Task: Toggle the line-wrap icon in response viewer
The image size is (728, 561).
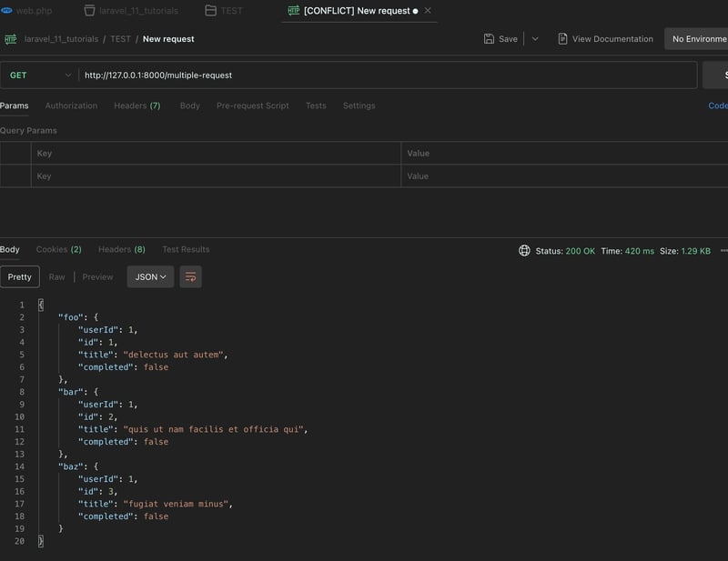Action: (x=190, y=276)
